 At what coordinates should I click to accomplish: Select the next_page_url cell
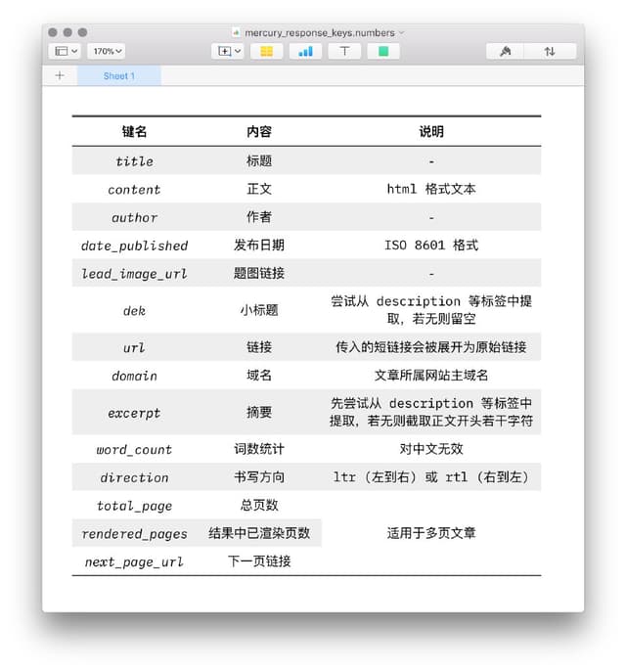(x=135, y=561)
